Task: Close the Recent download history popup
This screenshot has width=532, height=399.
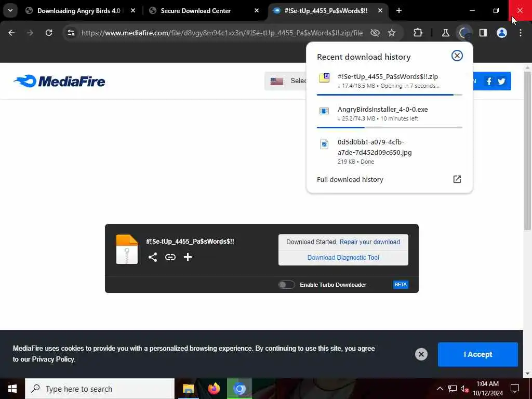Action: click(x=457, y=56)
